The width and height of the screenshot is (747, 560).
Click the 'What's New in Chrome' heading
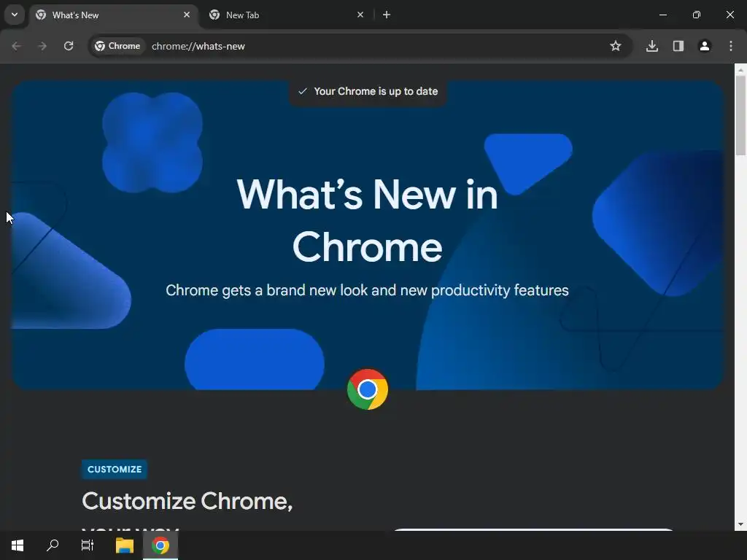click(368, 220)
